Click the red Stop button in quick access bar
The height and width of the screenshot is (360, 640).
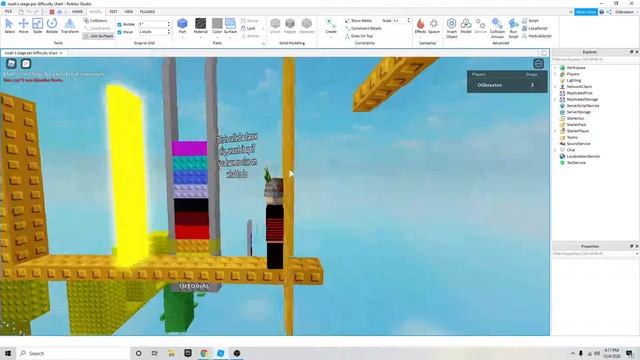click(52, 12)
